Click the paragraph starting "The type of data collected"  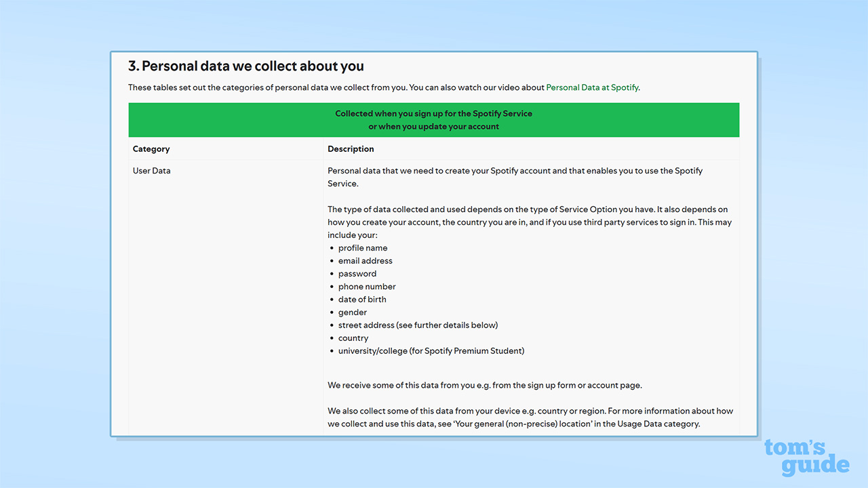click(x=530, y=222)
